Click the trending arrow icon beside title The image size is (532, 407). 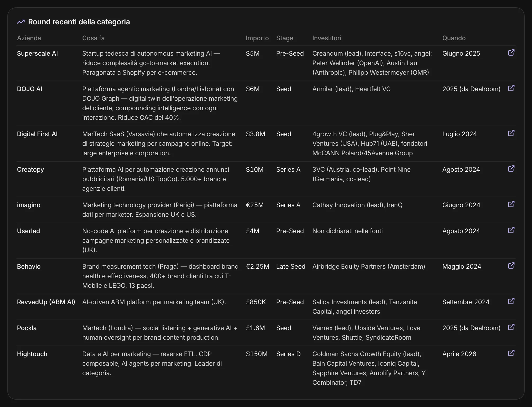click(21, 22)
